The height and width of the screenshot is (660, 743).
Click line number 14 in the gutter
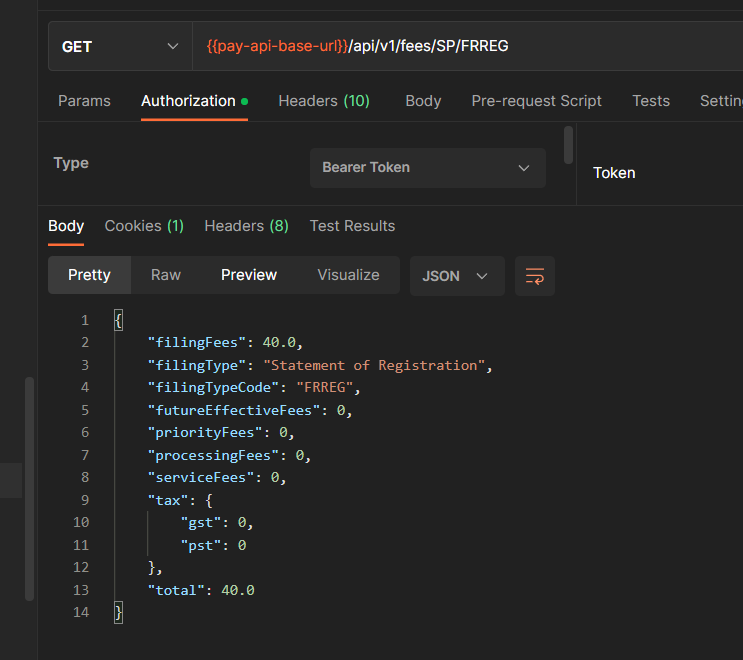coord(81,612)
